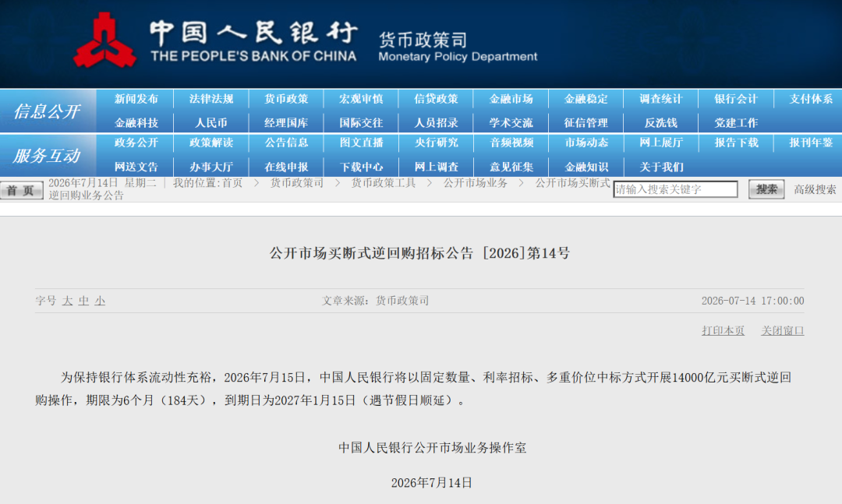The image size is (842, 504).
Task: Open 音频视频 navigation item
Action: pos(511,143)
